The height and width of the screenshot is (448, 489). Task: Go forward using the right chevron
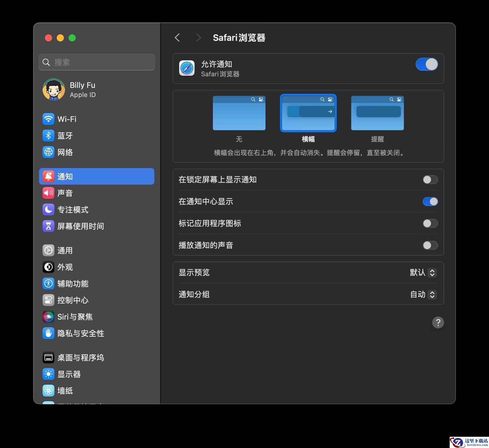(198, 38)
